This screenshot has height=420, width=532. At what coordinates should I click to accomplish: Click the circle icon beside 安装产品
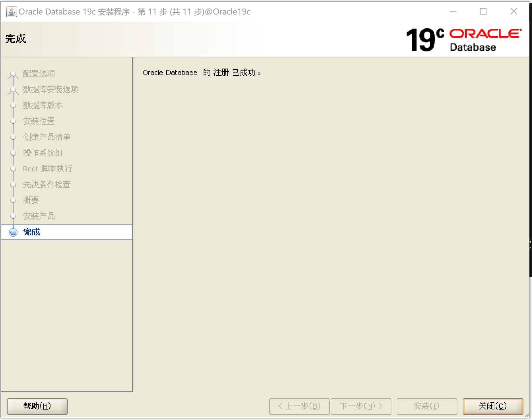coord(13,216)
